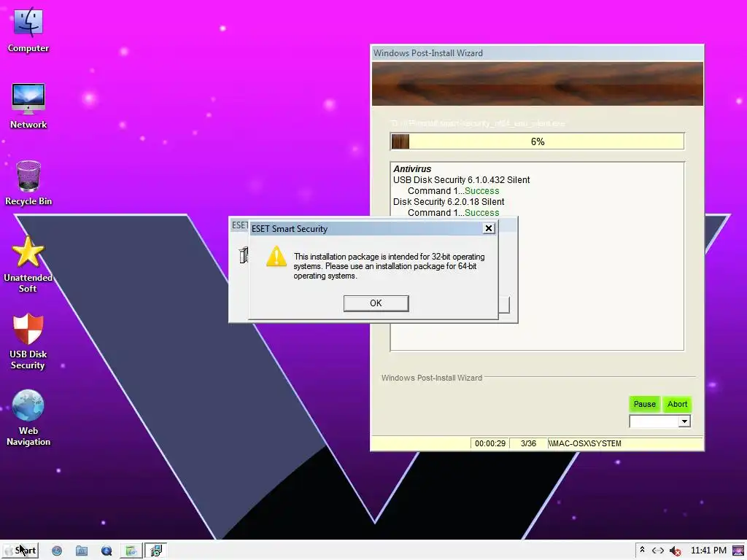Select Disk Security 6.2.0.18 Silent entry
The width and height of the screenshot is (747, 560).
pyautogui.click(x=449, y=202)
